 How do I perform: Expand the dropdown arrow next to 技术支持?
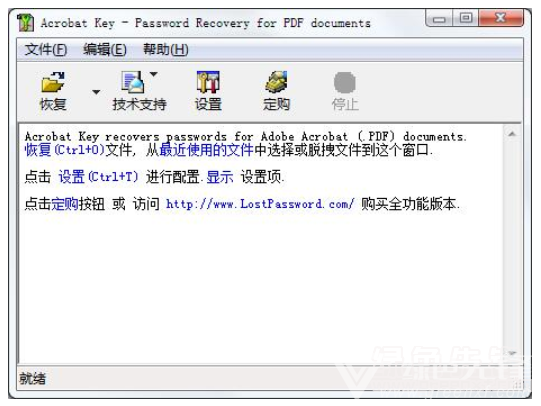tap(154, 74)
